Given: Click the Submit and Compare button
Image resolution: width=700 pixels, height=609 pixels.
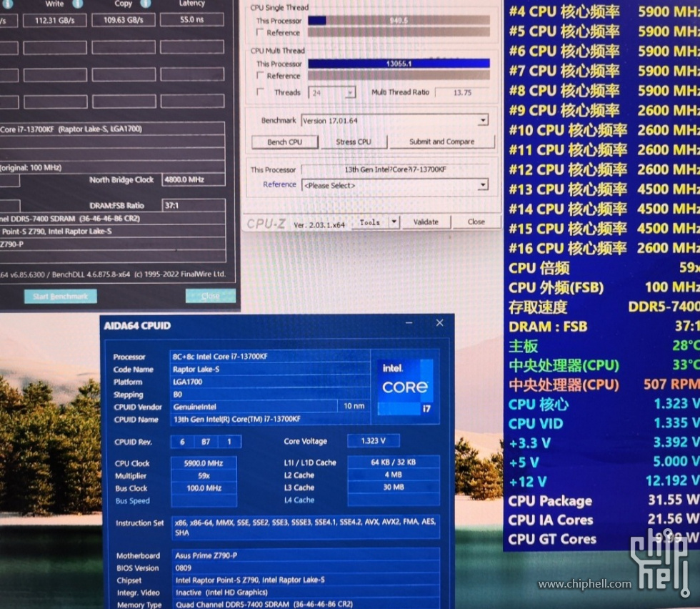Looking at the screenshot, I should 442,142.
